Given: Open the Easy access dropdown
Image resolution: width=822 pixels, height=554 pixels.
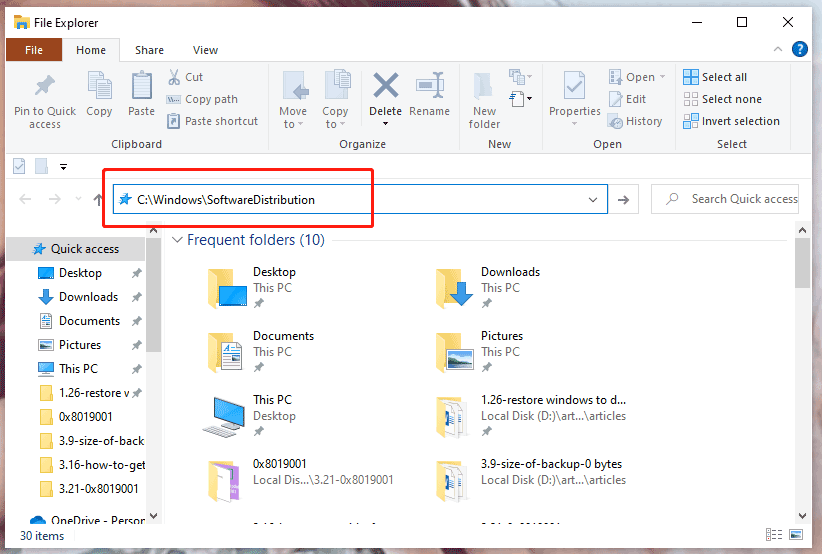Looking at the screenshot, I should pos(520,99).
